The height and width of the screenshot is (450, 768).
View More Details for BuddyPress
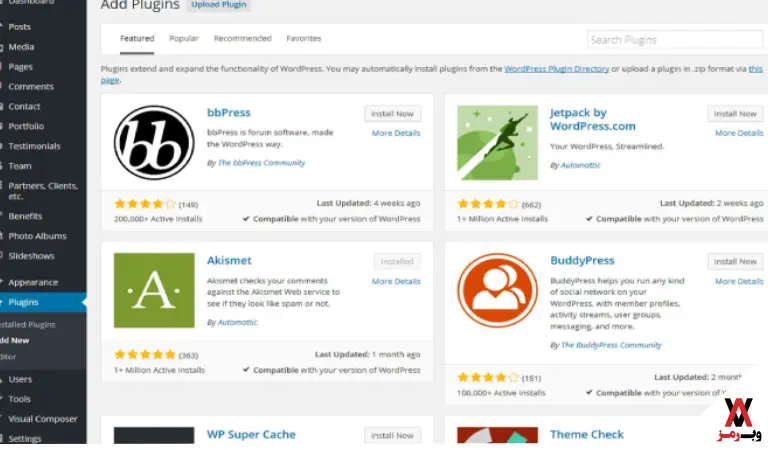click(739, 281)
